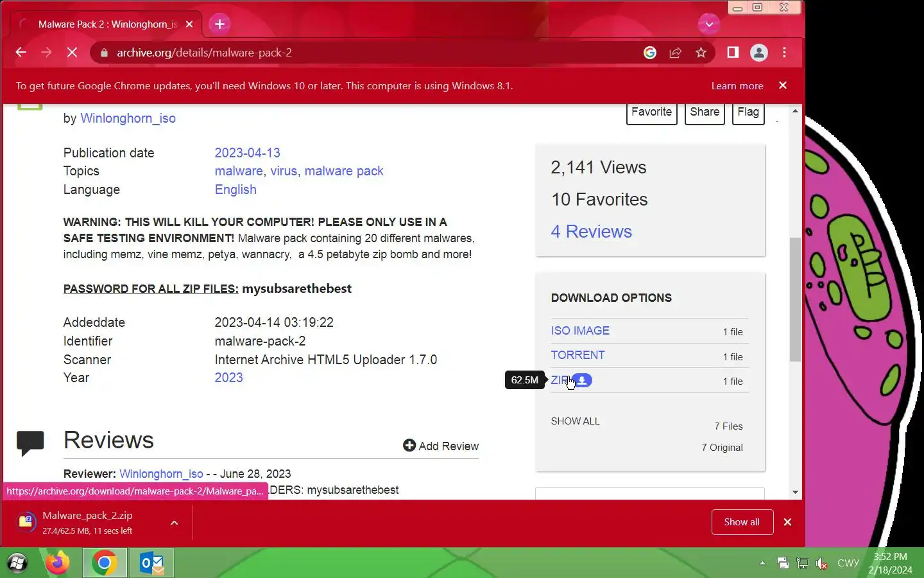Screen dimensions: 924x578
Task: Stop page loading with the X button
Action: pyautogui.click(x=72, y=53)
